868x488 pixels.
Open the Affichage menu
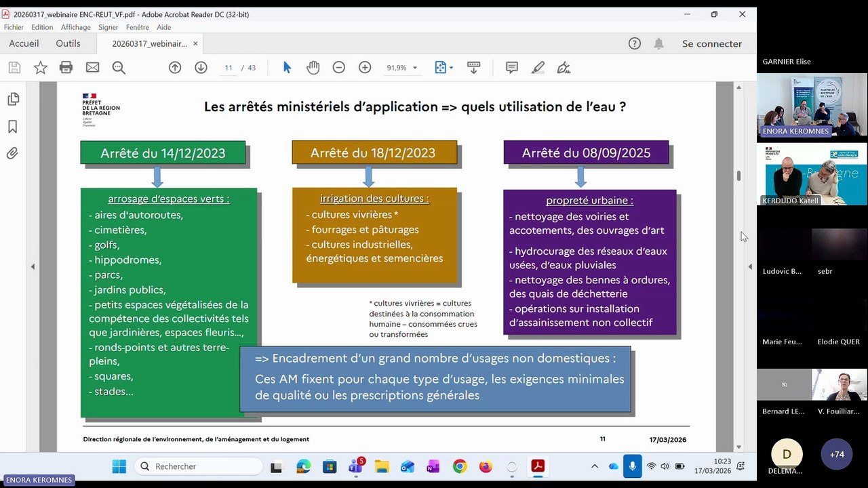pyautogui.click(x=76, y=27)
